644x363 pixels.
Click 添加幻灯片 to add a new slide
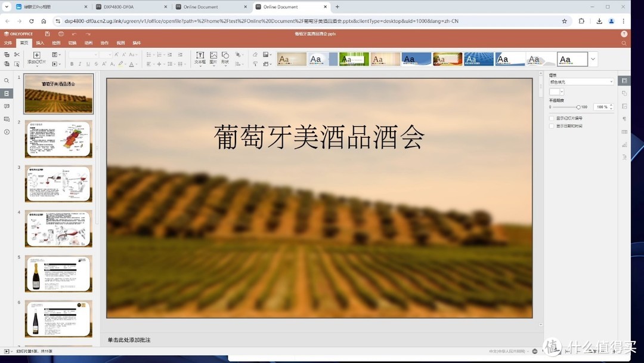pos(37,59)
